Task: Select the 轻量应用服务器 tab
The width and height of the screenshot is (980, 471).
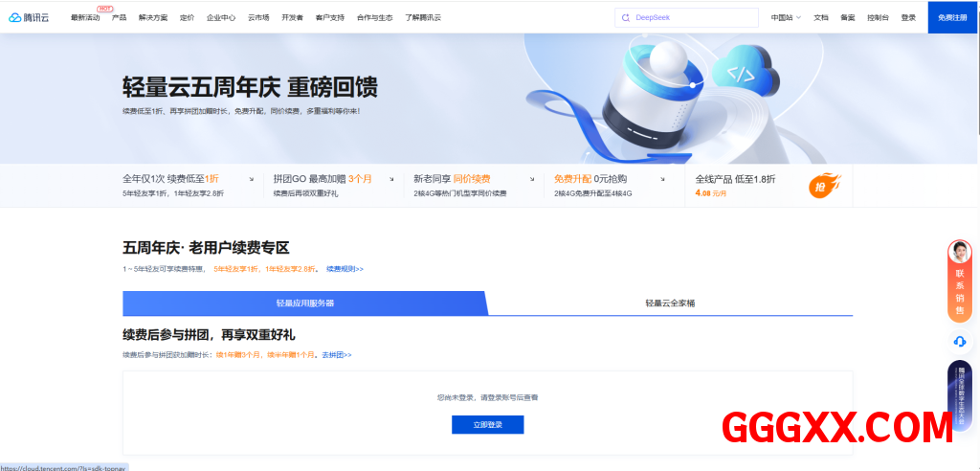Action: click(305, 303)
